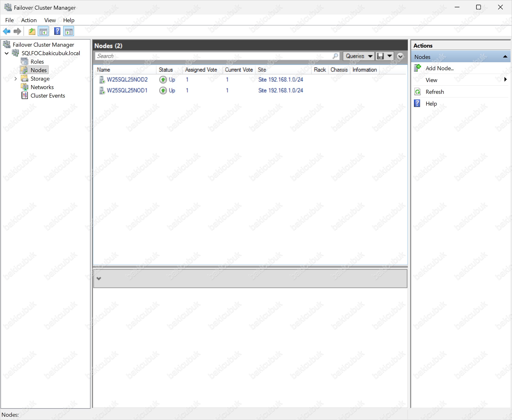512x420 pixels.
Task: Open the Queries dropdown
Action: coord(359,56)
